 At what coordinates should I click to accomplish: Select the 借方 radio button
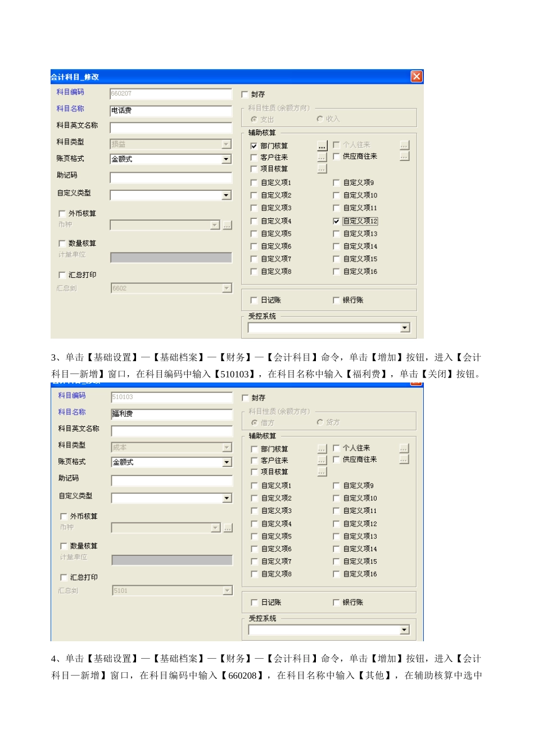tap(255, 422)
